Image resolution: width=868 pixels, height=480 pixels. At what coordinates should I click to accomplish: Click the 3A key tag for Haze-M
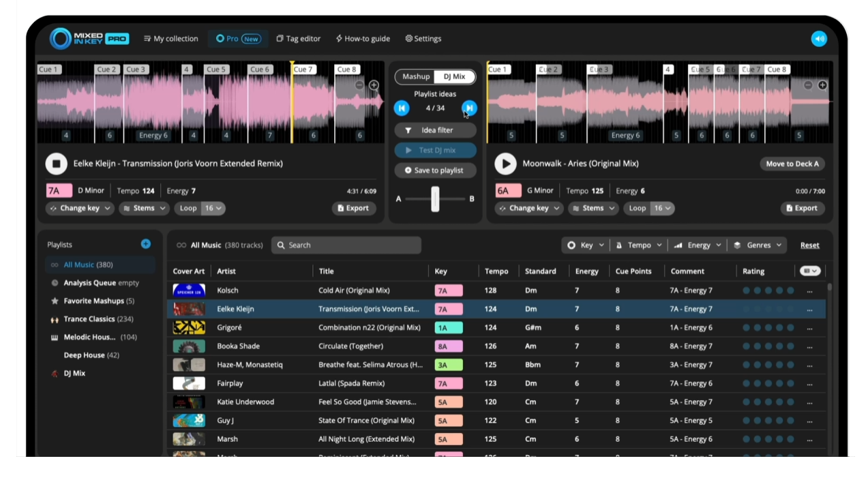pos(449,365)
